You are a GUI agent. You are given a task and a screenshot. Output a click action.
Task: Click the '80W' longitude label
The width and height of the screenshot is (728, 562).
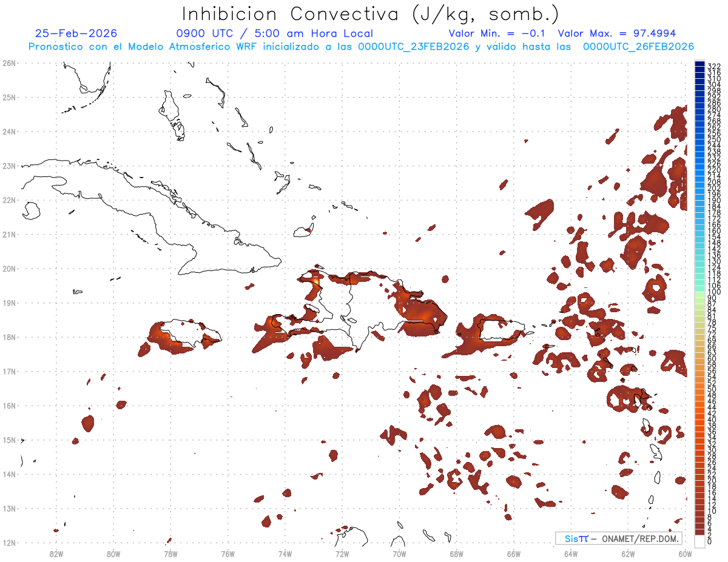click(113, 554)
